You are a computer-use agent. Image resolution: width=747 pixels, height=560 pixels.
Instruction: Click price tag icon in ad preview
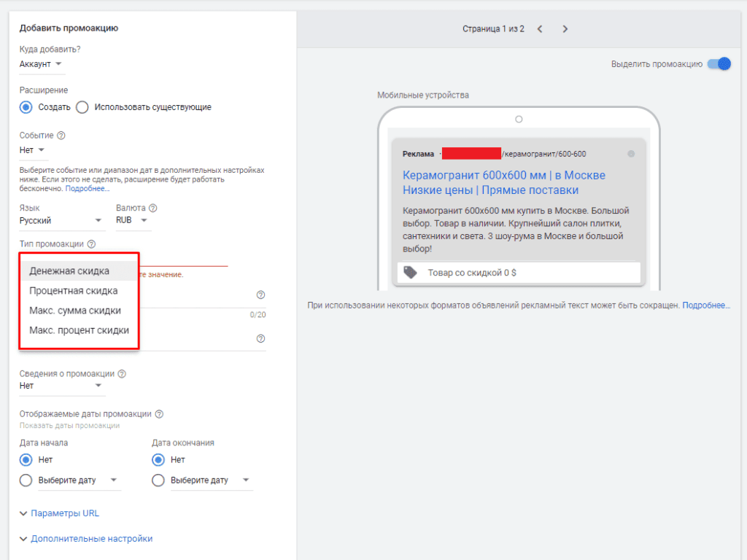coord(410,273)
